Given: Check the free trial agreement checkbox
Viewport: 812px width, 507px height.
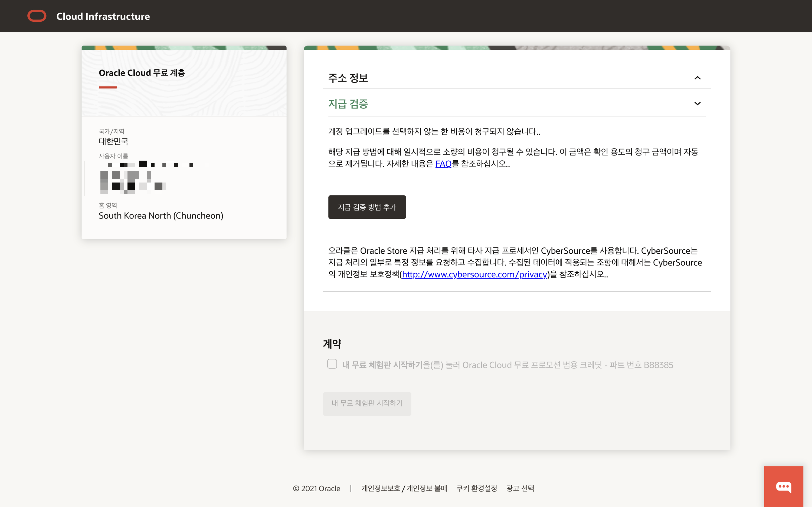Looking at the screenshot, I should click(x=332, y=364).
